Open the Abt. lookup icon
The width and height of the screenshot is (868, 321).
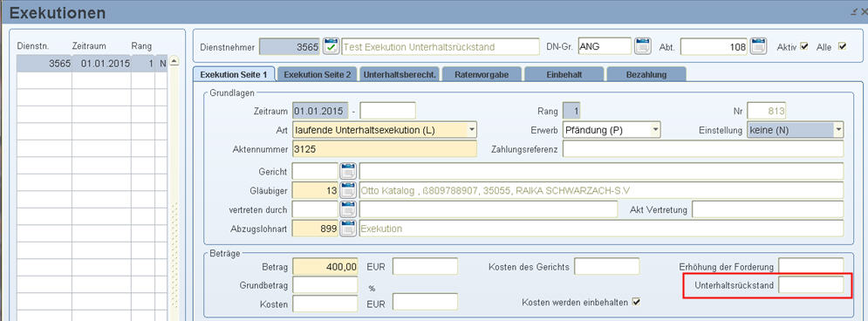click(758, 46)
